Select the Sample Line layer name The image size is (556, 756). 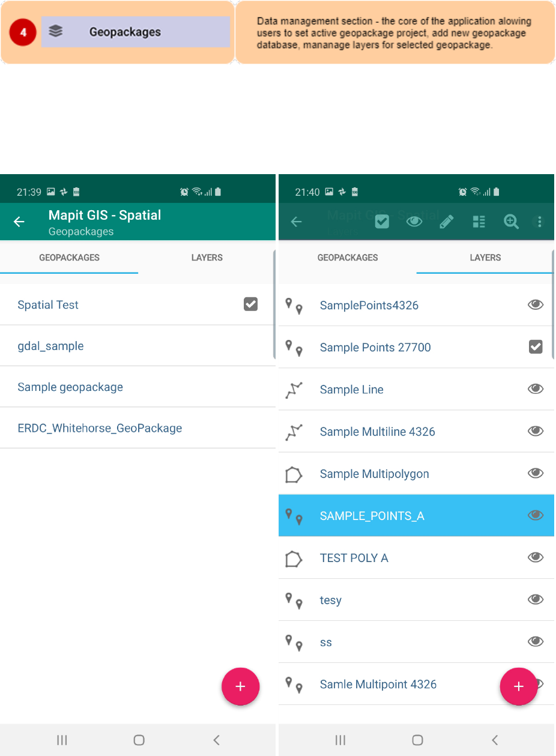352,390
